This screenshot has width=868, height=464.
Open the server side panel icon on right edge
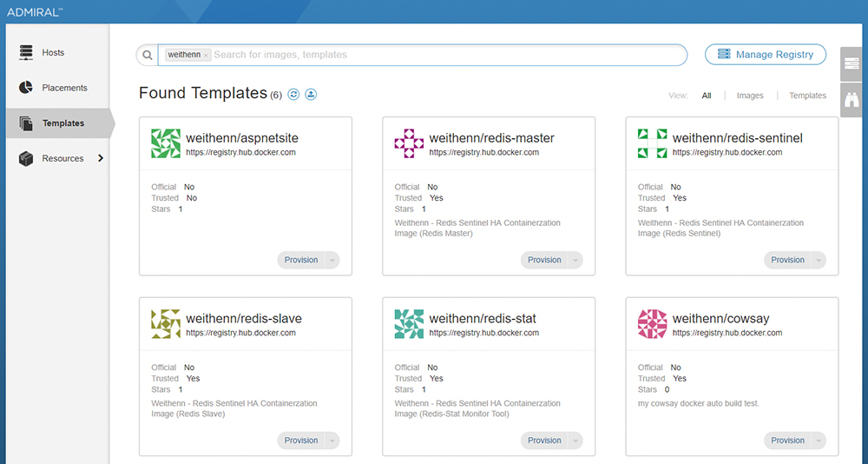coord(852,63)
